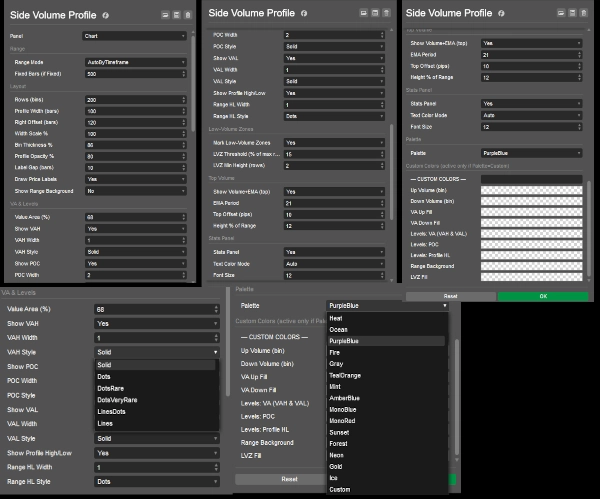Open the Panel dropdown set to Chart

pyautogui.click(x=135, y=36)
